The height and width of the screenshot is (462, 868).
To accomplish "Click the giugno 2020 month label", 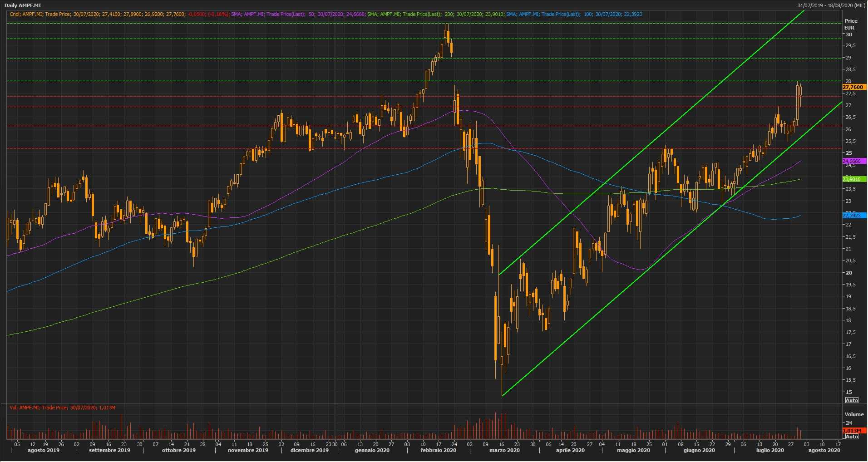I will (x=699, y=451).
